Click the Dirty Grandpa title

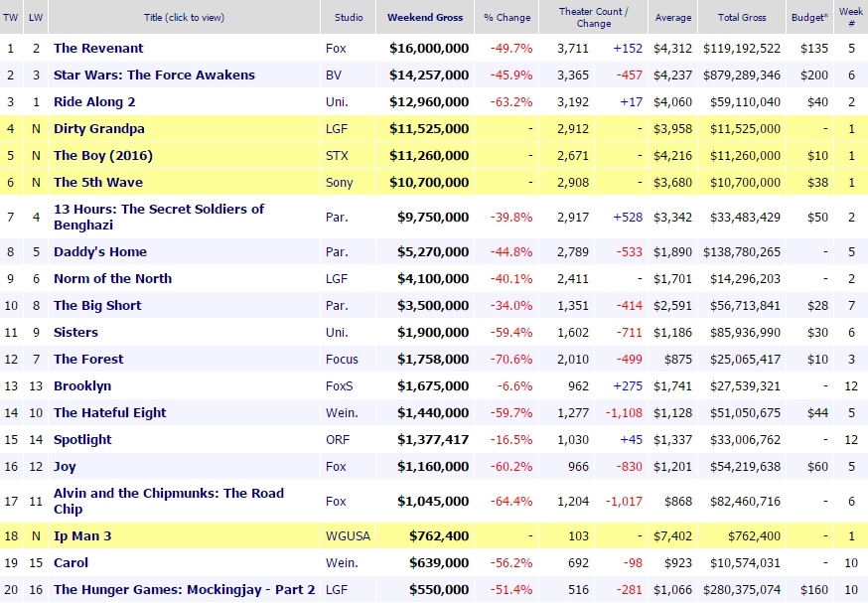[x=98, y=128]
